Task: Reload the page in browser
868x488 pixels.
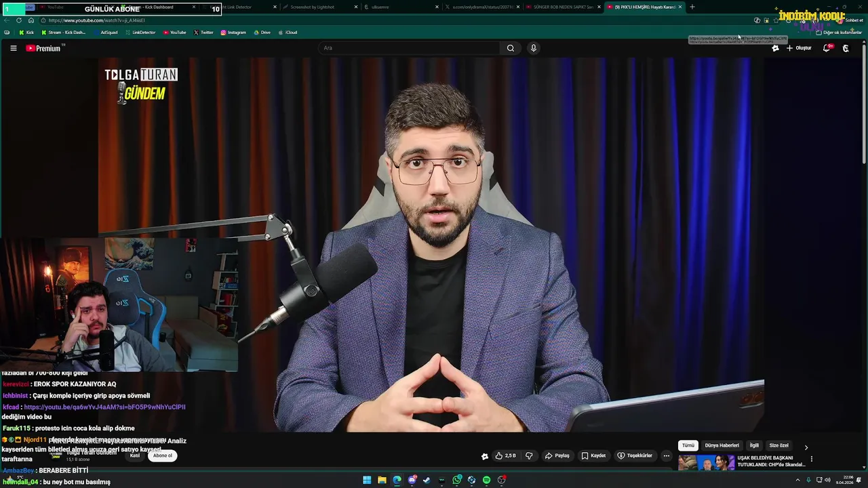Action: [x=19, y=20]
